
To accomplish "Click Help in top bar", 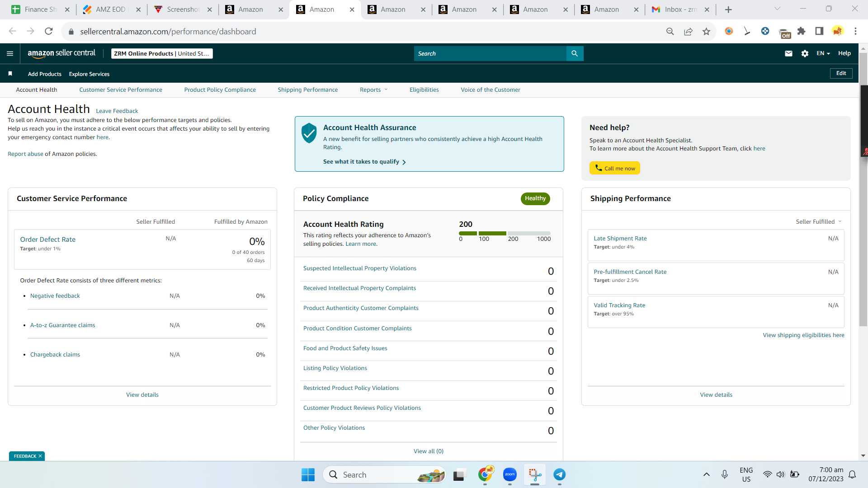I will [844, 53].
